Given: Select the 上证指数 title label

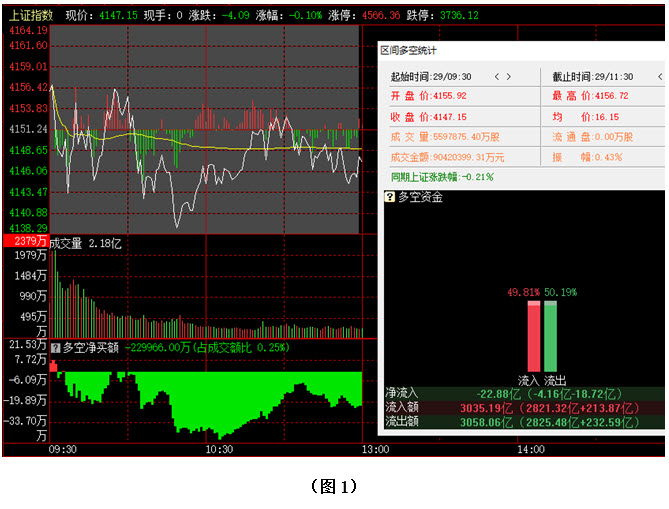Looking at the screenshot, I should click(x=30, y=16).
